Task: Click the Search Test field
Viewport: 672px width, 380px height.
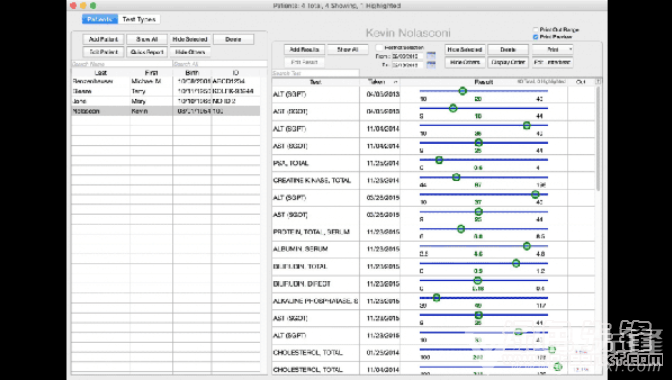Action: 315,73
